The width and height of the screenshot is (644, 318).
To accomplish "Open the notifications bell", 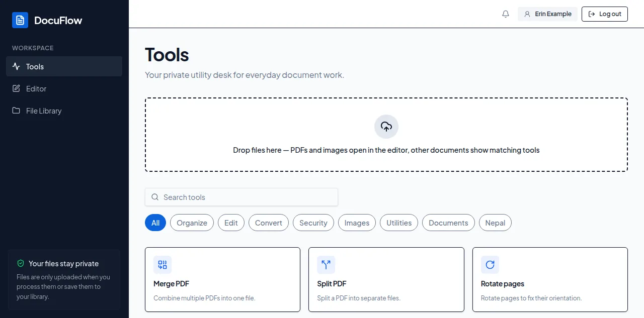I will pyautogui.click(x=506, y=14).
